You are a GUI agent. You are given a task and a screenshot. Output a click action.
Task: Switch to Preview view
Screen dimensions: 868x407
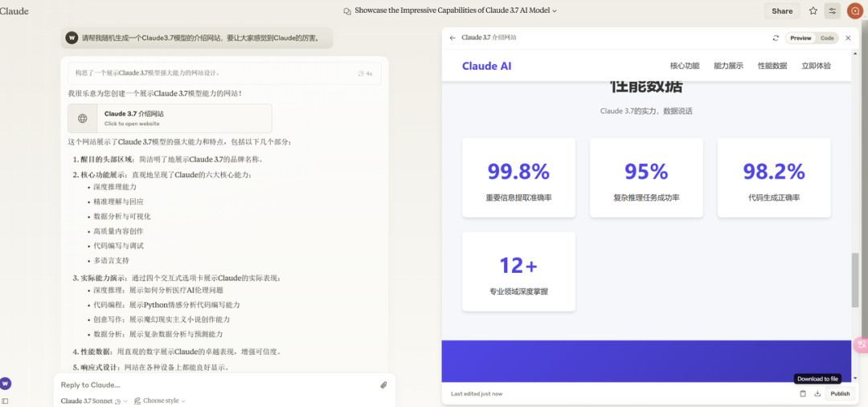pyautogui.click(x=800, y=39)
